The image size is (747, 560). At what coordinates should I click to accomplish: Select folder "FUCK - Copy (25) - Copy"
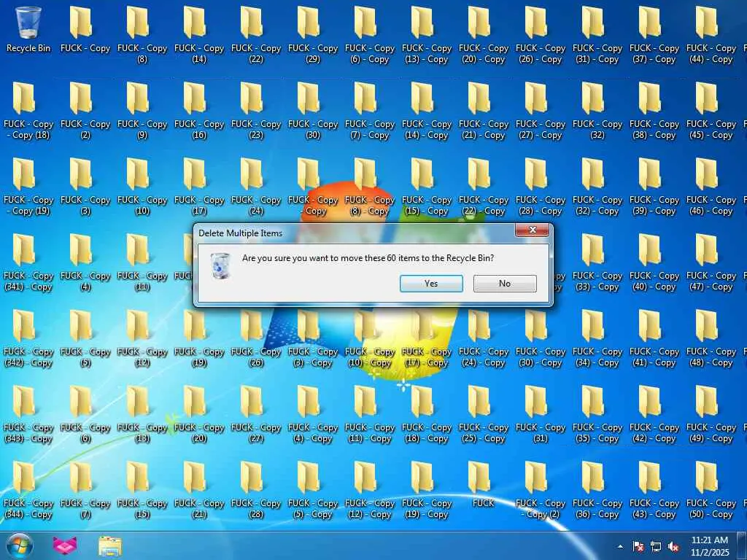(x=483, y=414)
